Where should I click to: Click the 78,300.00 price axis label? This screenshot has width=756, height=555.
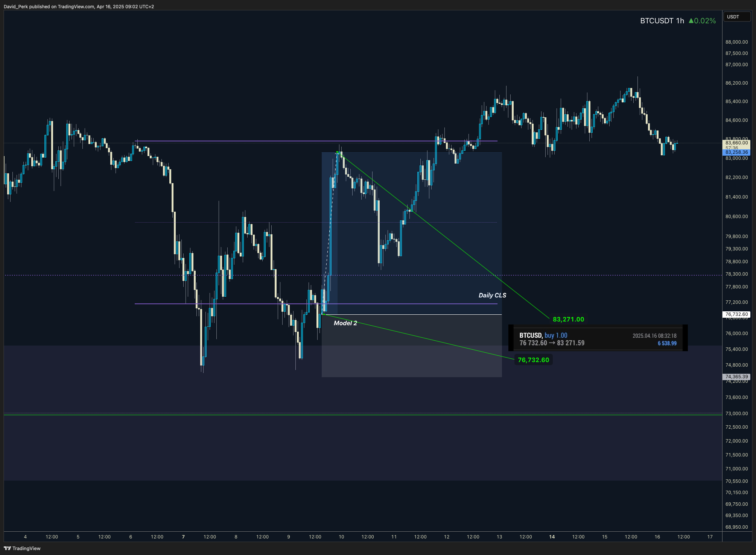[x=736, y=274]
